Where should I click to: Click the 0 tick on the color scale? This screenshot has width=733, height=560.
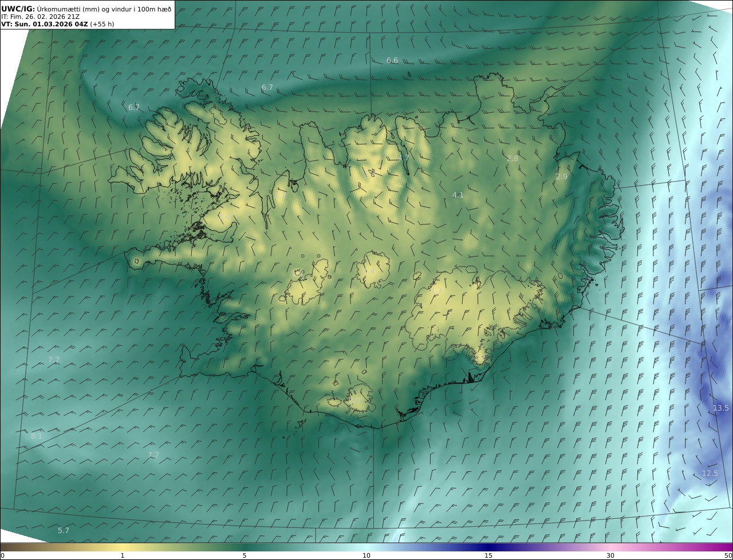coord(2,555)
